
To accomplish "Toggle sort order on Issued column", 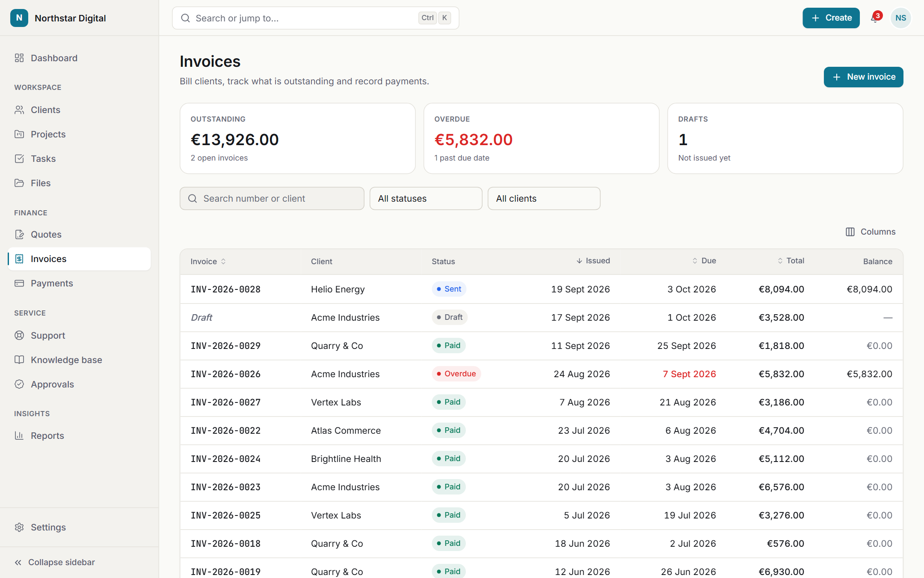I will (593, 261).
